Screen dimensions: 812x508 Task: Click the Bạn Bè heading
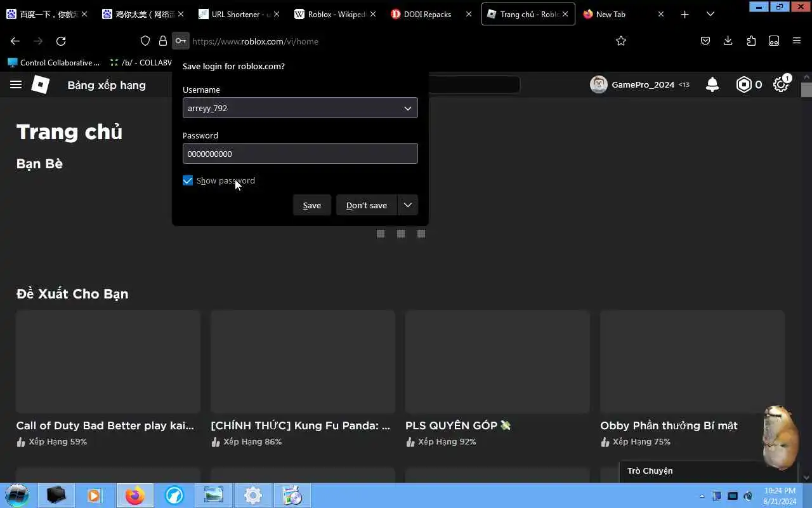[x=39, y=164]
